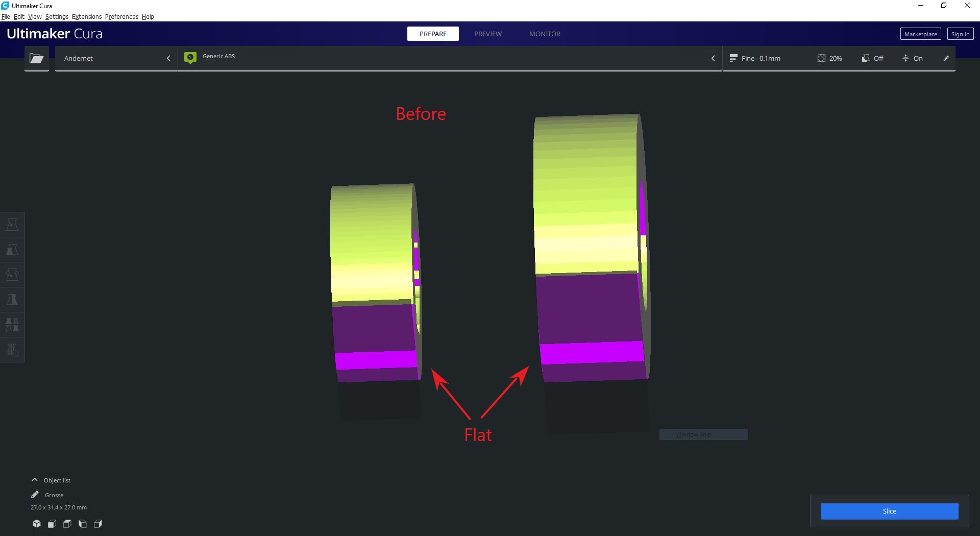980x536 pixels.
Task: Open the Marketplace
Action: click(920, 34)
